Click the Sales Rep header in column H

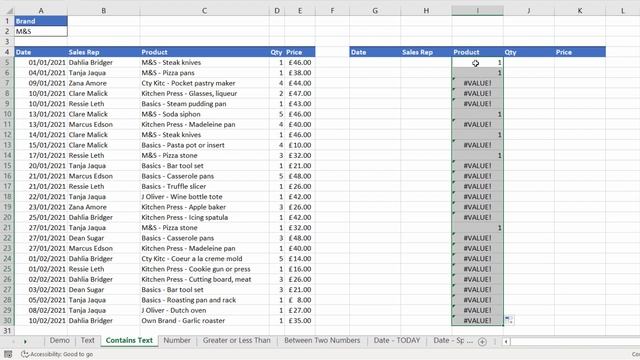[x=426, y=52]
